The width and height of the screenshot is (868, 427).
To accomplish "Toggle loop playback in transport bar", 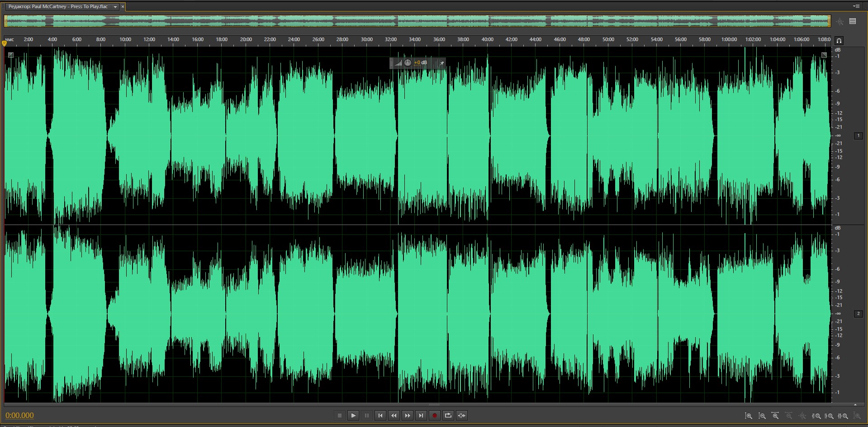I will click(x=448, y=416).
